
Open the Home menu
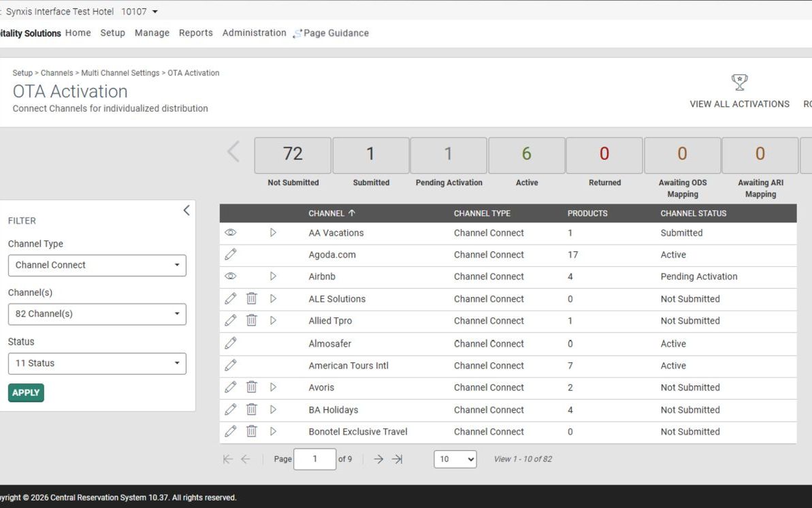[78, 33]
